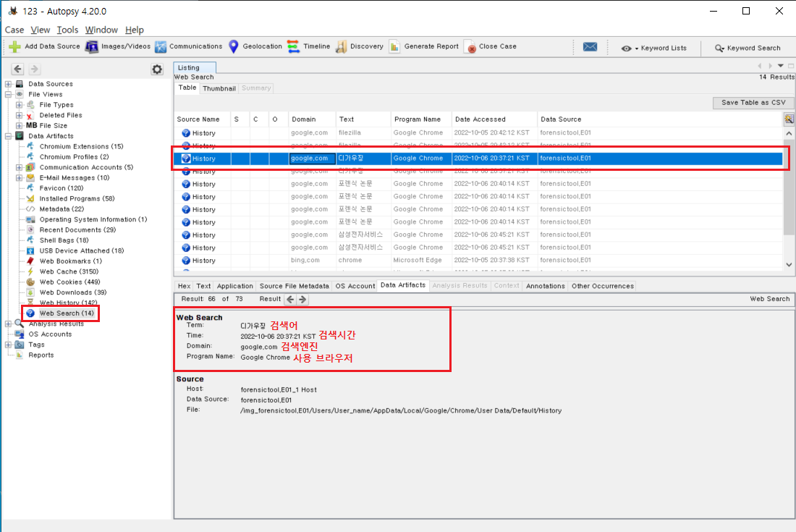Viewport: 796px width, 532px height.
Task: Open the Images/Videos gallery tool
Action: [x=118, y=47]
